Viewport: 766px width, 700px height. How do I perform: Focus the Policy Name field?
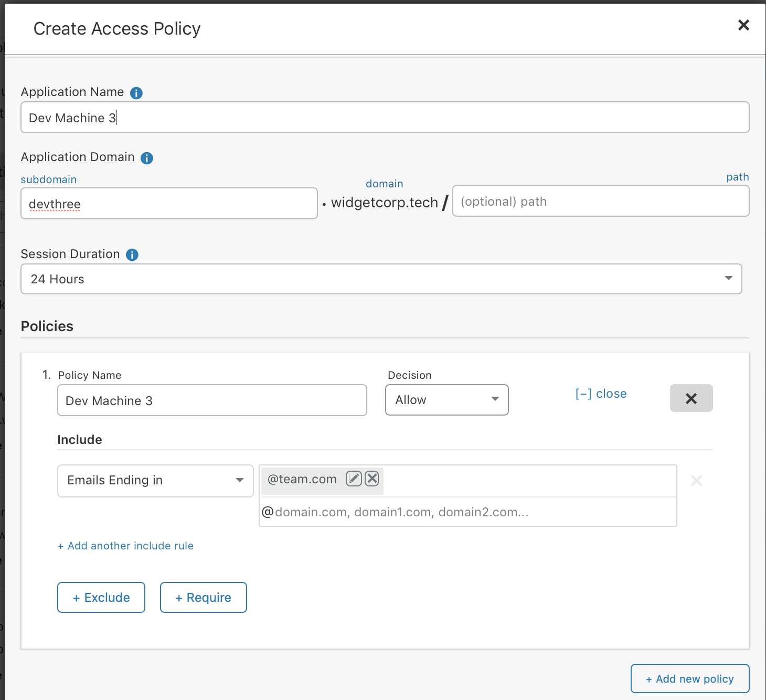(x=212, y=400)
